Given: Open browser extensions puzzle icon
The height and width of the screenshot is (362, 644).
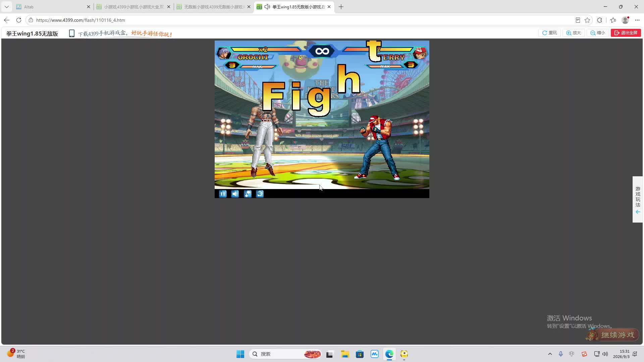Looking at the screenshot, I should [x=600, y=20].
